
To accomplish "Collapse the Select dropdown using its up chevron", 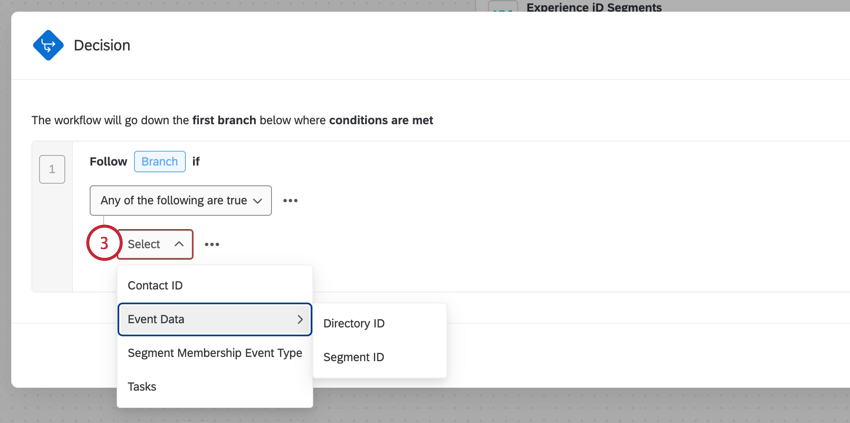I will coord(179,245).
